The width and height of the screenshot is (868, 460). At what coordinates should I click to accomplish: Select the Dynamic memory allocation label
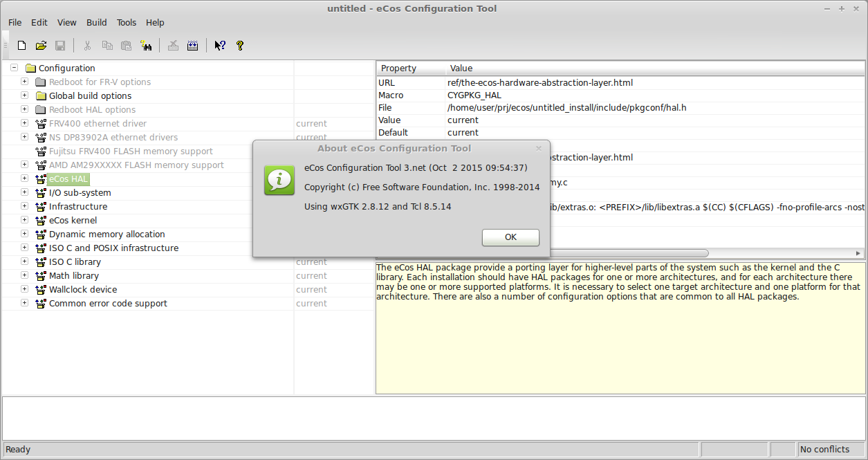pos(107,234)
